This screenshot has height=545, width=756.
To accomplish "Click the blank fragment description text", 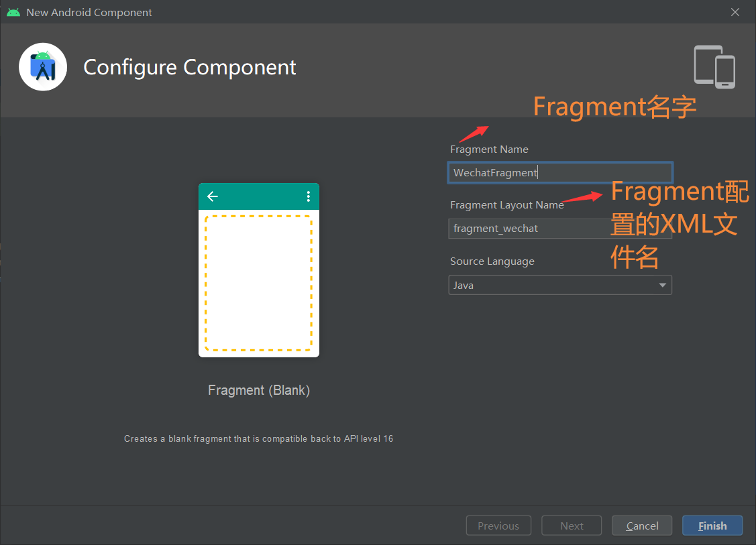I will tap(258, 438).
